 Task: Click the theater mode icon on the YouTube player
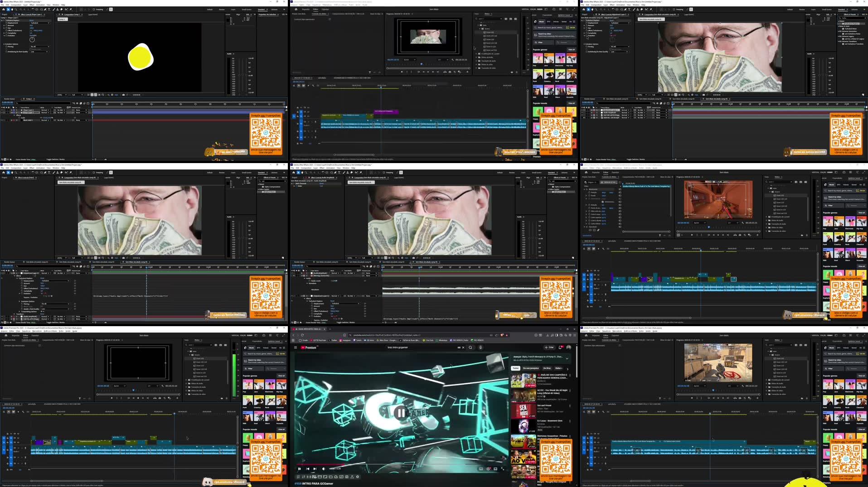pos(496,469)
